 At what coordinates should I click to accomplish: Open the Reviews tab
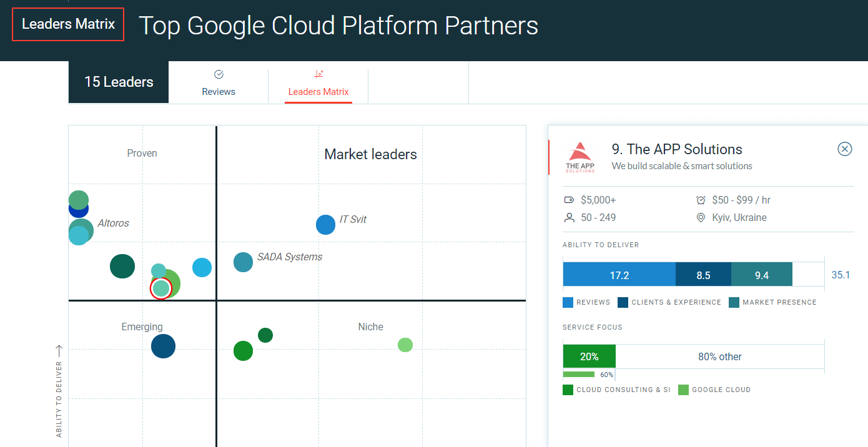coord(219,82)
